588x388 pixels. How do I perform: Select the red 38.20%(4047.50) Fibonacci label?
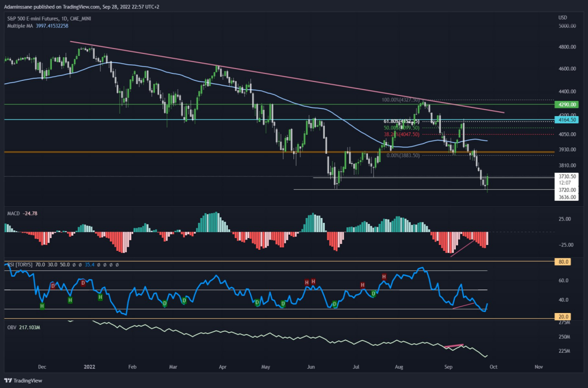[400, 134]
